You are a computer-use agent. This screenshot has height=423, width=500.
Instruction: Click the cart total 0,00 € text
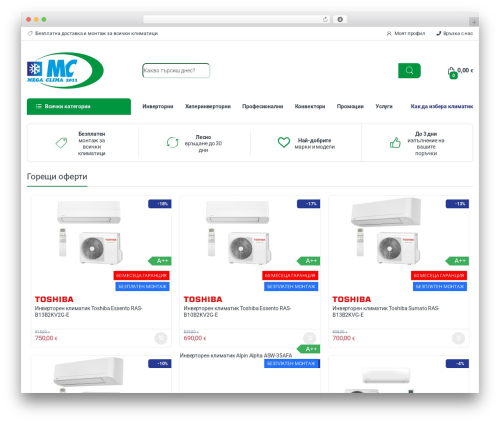point(465,70)
